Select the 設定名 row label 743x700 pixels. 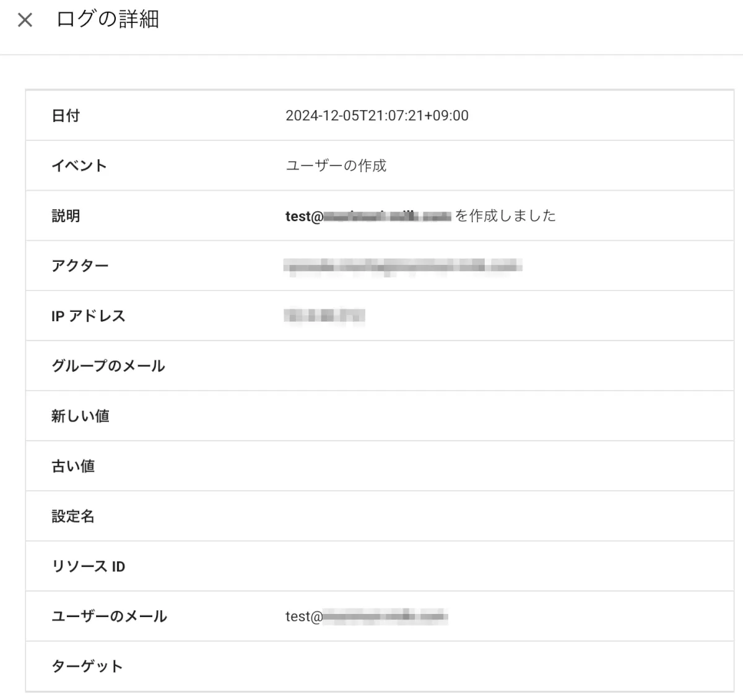click(73, 517)
